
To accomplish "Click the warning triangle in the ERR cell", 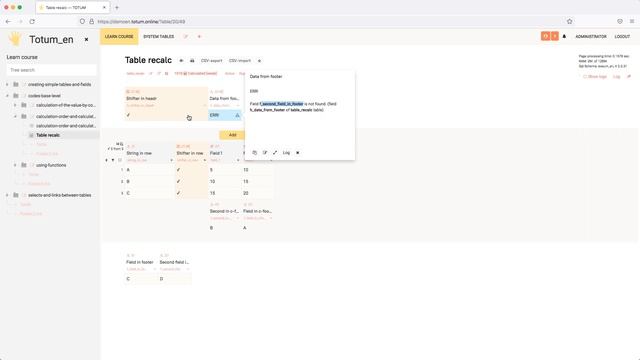I will coord(238,116).
